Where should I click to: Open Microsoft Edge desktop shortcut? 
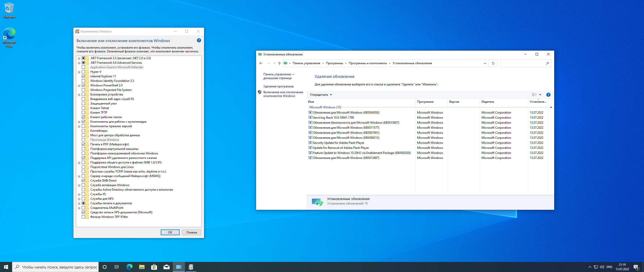9,37
